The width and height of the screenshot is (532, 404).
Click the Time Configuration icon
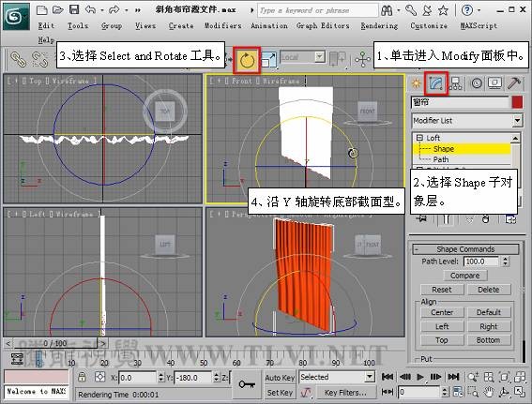click(457, 392)
